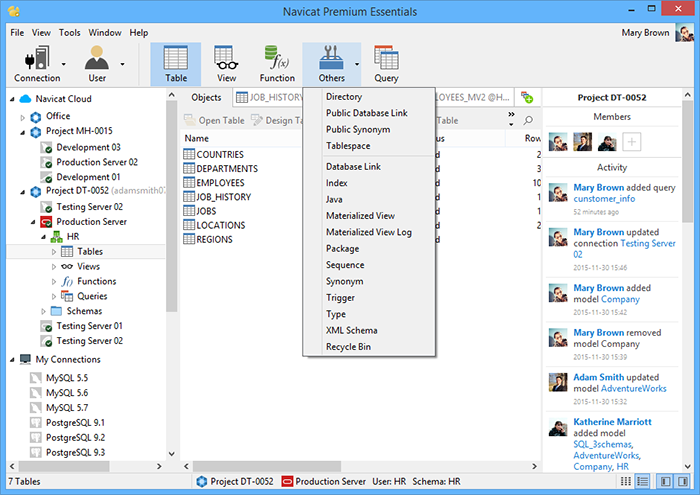Expand the Tables node
Image resolution: width=700 pixels, height=495 pixels.
[x=54, y=252]
